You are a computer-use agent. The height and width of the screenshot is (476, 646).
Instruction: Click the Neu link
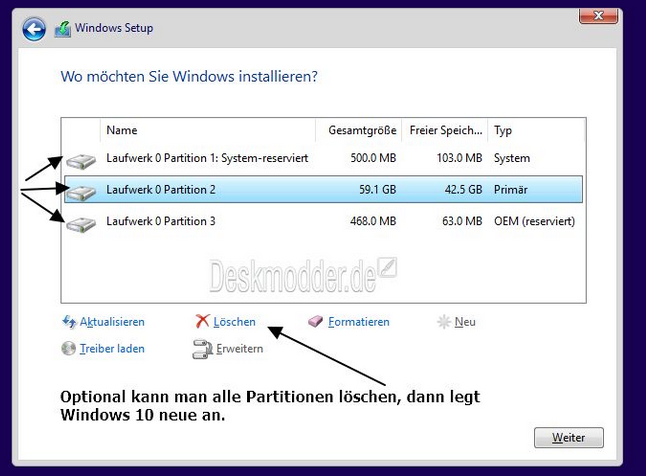(465, 322)
